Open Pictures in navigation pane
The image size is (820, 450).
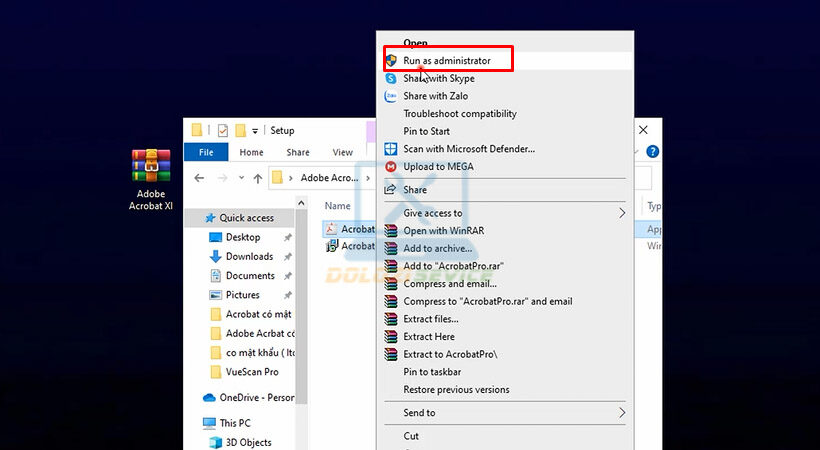[x=243, y=295]
